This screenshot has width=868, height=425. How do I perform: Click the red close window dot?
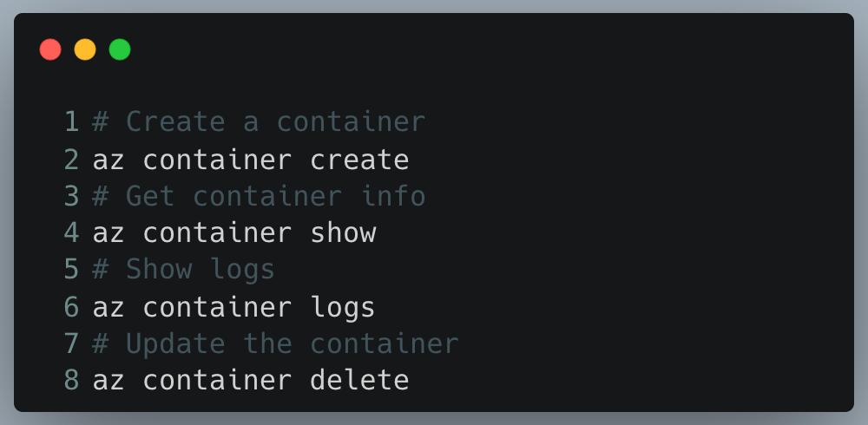tap(50, 49)
